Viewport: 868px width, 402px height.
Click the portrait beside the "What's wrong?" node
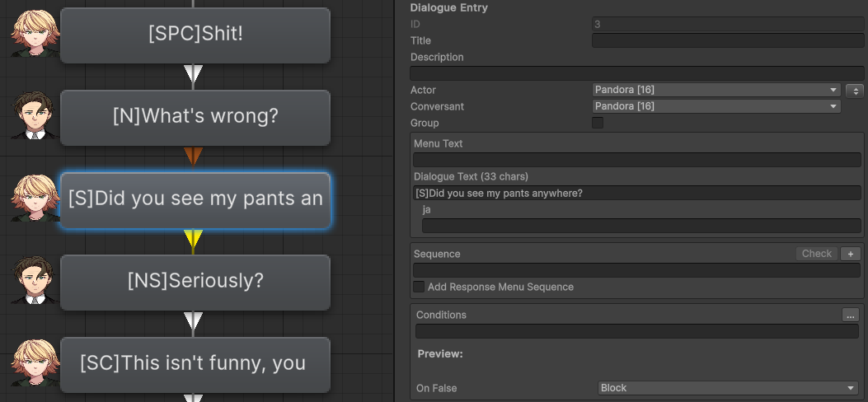click(x=35, y=115)
